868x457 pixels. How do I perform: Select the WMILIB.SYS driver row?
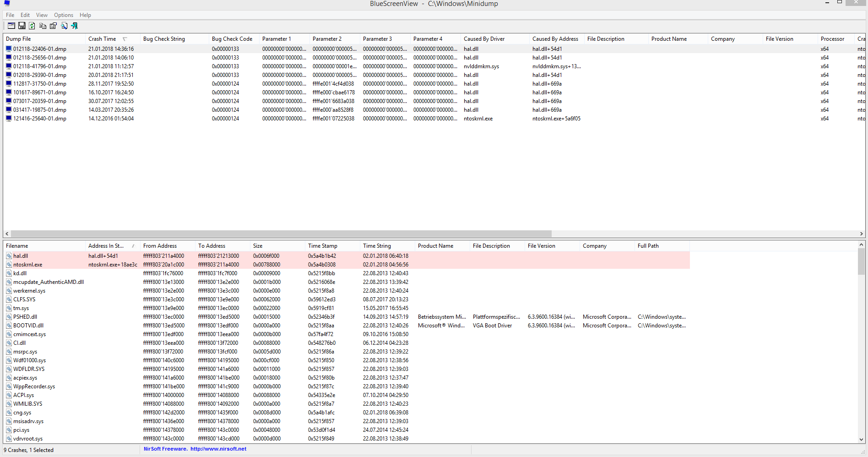click(346, 404)
